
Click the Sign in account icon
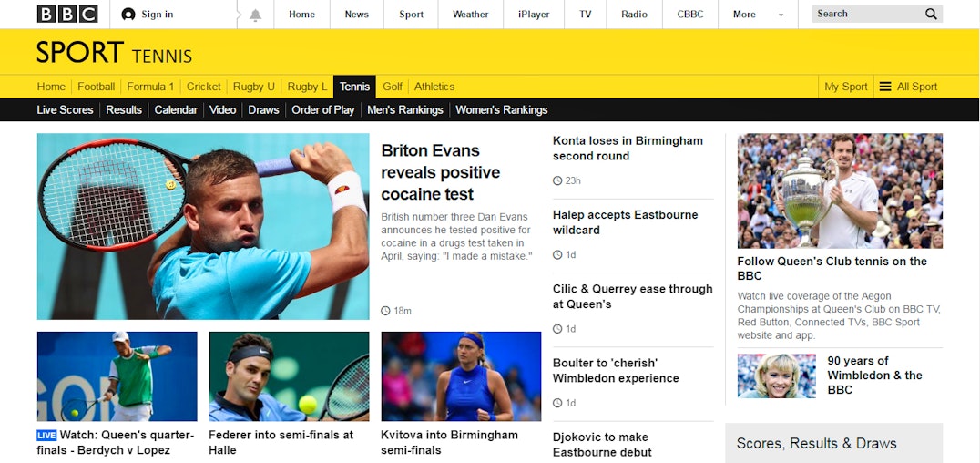tap(128, 15)
